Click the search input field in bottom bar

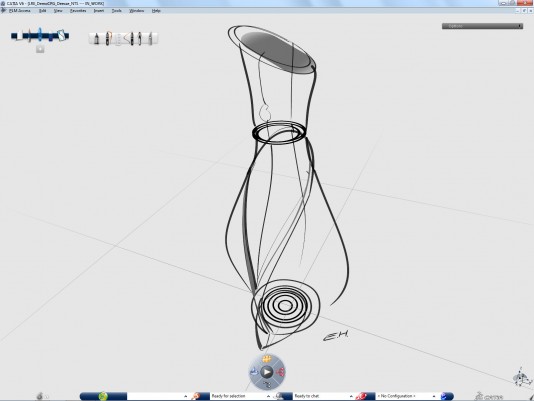(155, 396)
